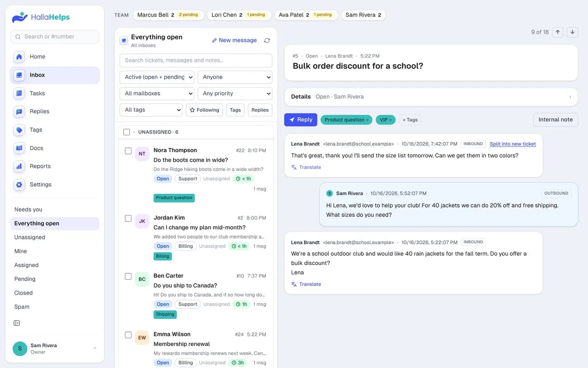This screenshot has width=588, height=368.
Task: Open the Home sidebar icon
Action: click(19, 57)
